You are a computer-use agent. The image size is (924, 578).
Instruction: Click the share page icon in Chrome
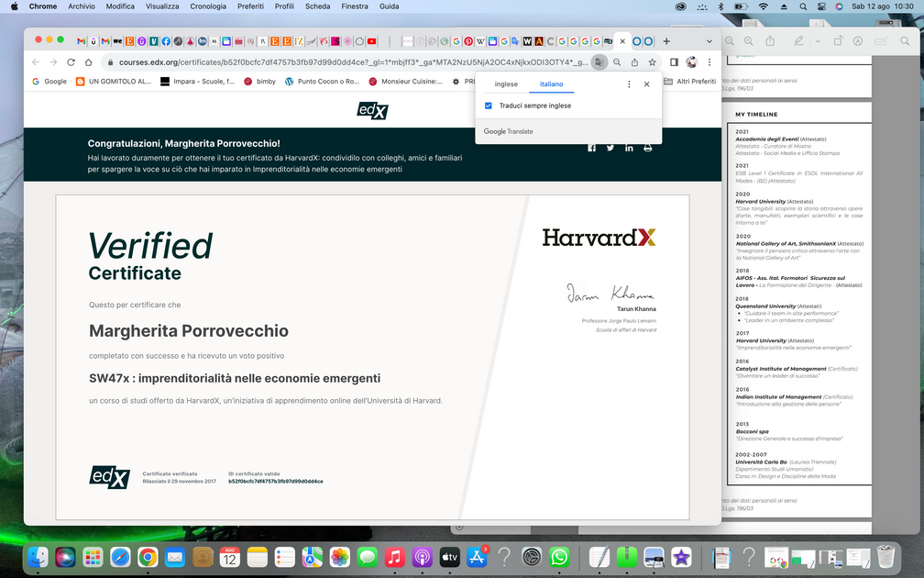click(634, 62)
